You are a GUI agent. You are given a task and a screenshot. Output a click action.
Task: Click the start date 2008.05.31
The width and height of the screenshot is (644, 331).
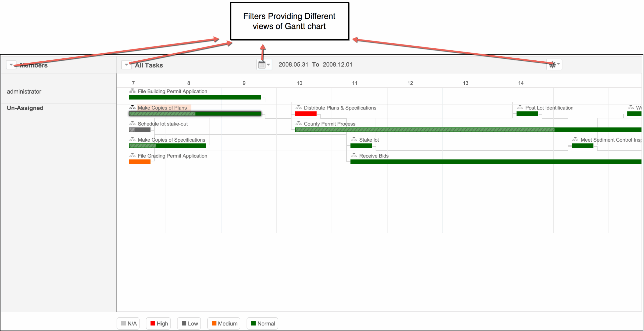pyautogui.click(x=294, y=64)
